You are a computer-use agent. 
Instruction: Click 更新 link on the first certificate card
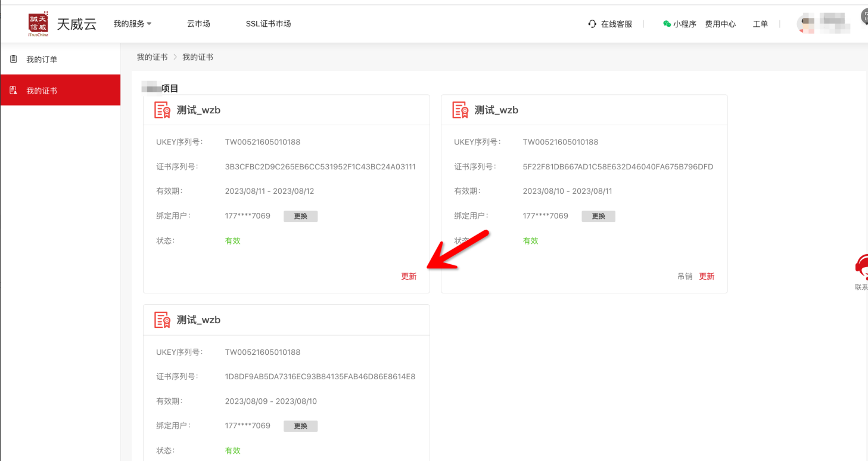pos(409,276)
